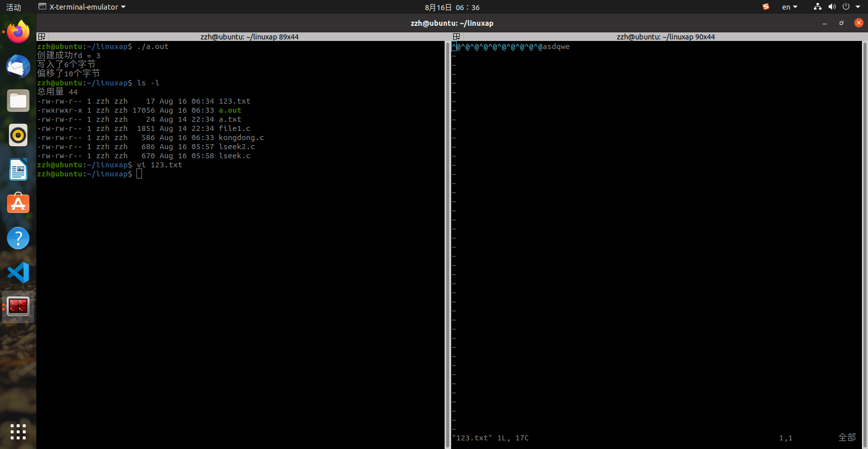
Task: Click the 偏移了10个字节 output line
Action: click(68, 74)
